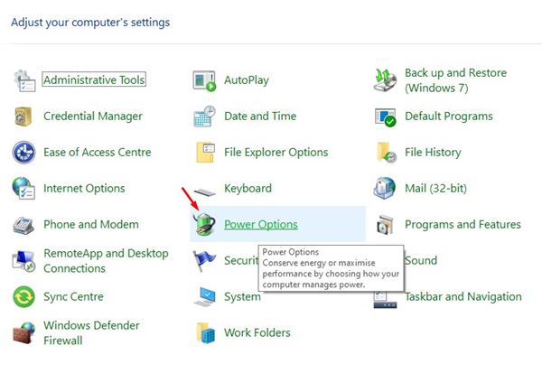542x392 pixels.
Task: Open the File History link
Action: 433,152
